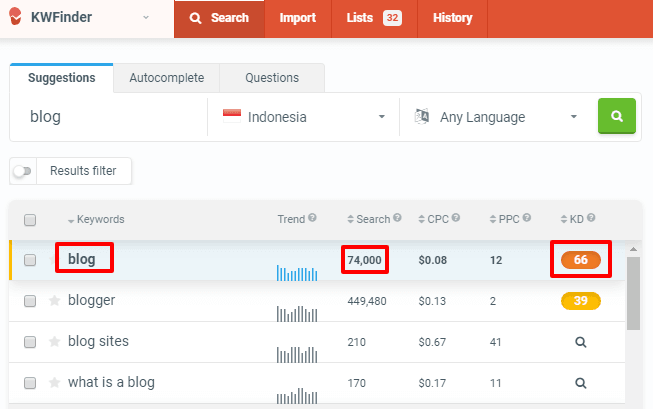The width and height of the screenshot is (653, 409).
Task: Click the KD column help icon
Action: point(591,219)
